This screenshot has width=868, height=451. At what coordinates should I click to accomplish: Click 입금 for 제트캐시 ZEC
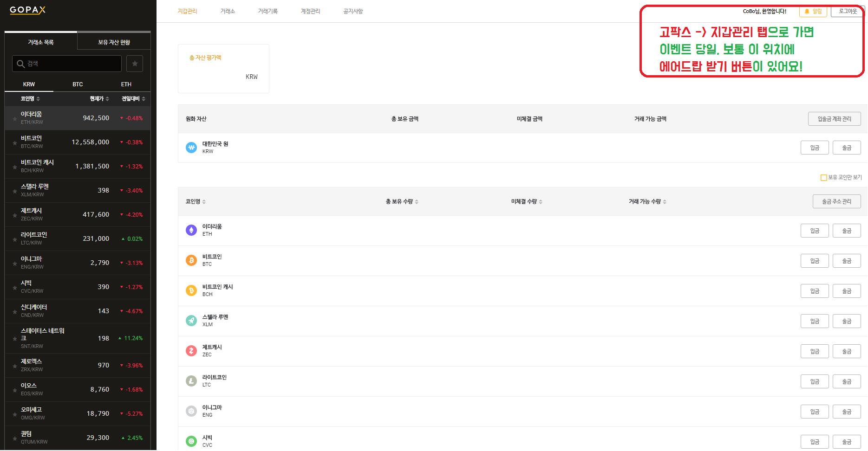pos(815,351)
